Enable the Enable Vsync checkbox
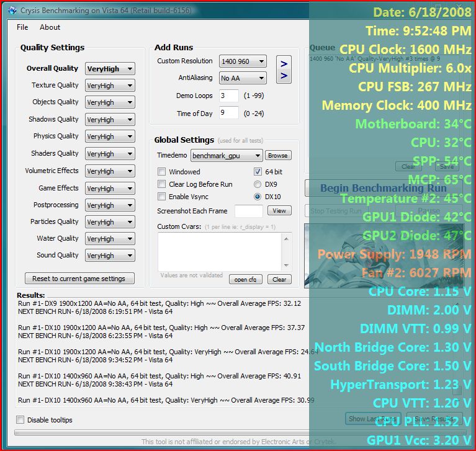Screen dimensions: 476x451 click(x=161, y=197)
